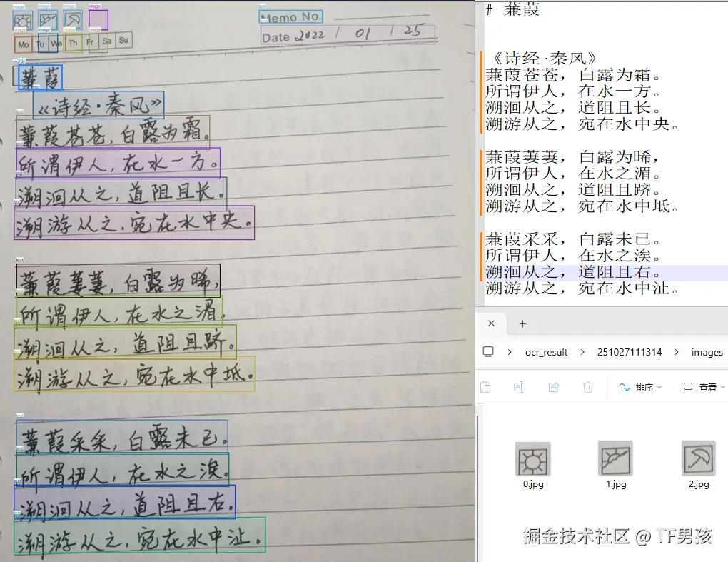Select the Mo weekday box

[24, 44]
